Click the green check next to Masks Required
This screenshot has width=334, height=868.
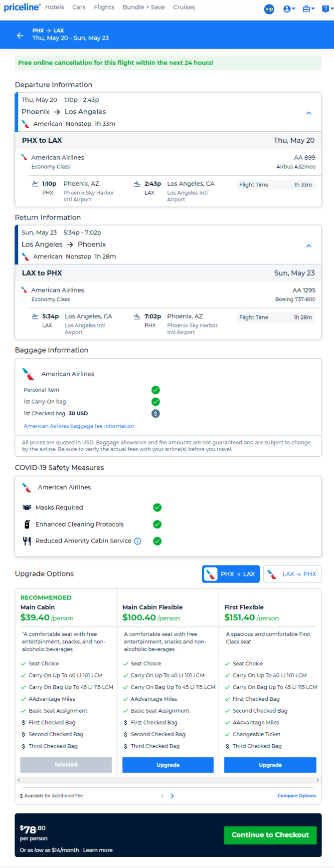[x=157, y=508]
